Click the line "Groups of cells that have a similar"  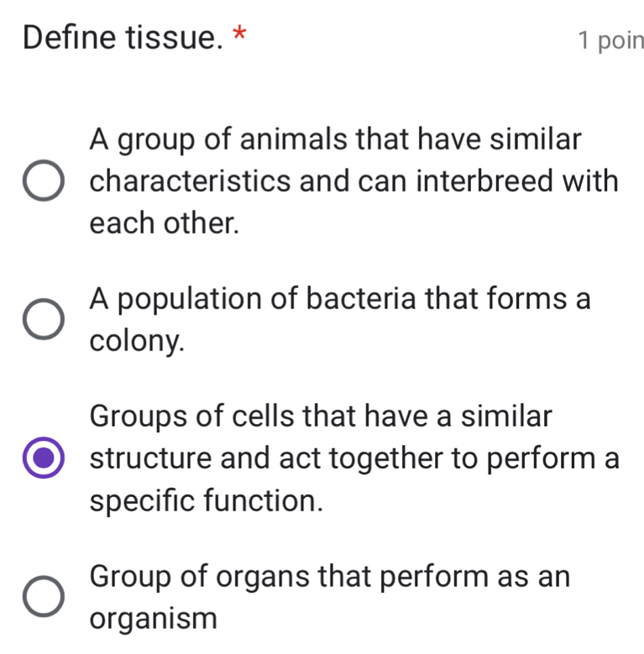tap(322, 416)
